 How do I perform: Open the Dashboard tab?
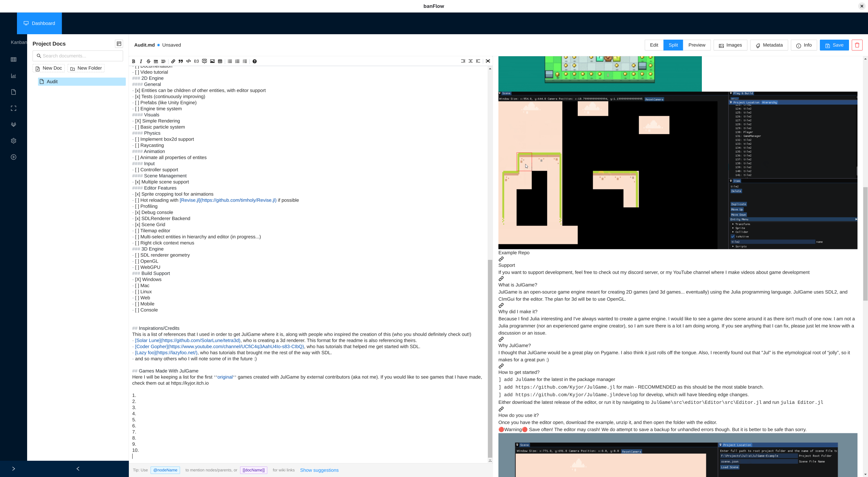tap(39, 23)
